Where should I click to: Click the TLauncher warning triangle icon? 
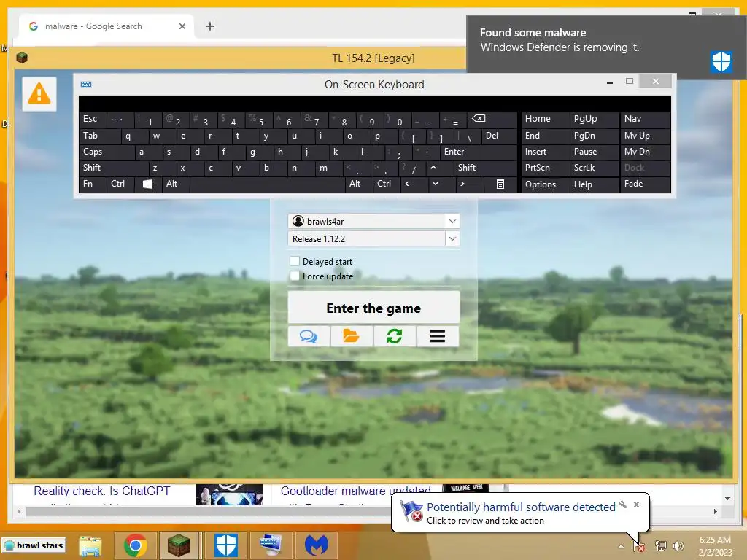tap(39, 94)
